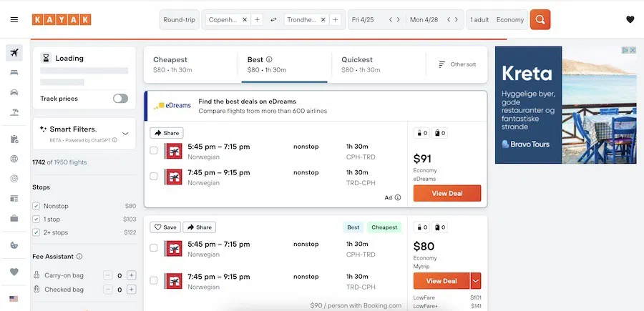Open Explore from sidebar globe icon
The height and width of the screenshot is (311, 644).
[14, 159]
